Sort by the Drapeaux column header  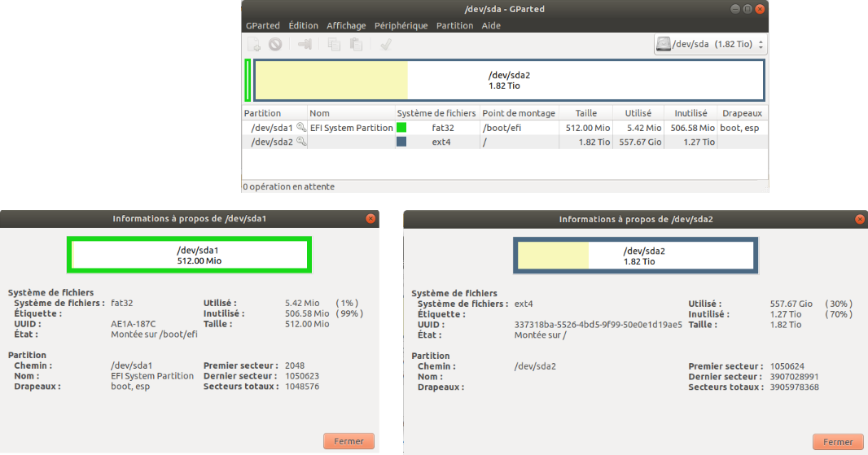743,113
